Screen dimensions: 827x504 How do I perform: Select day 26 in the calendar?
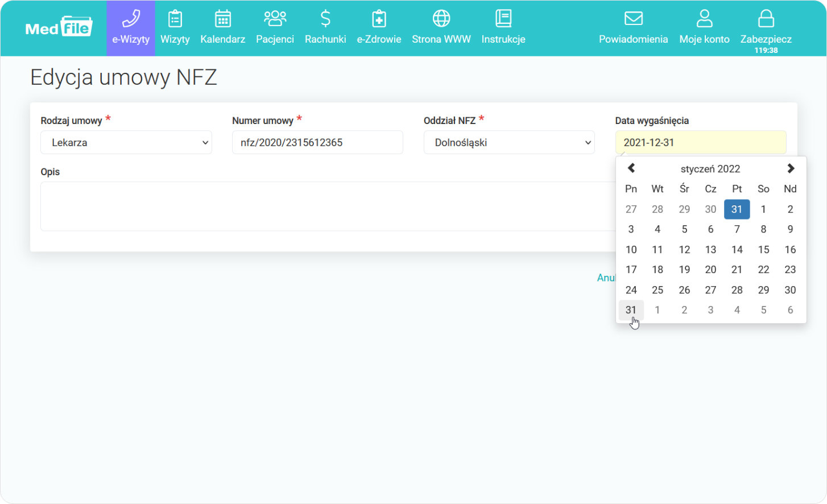684,290
